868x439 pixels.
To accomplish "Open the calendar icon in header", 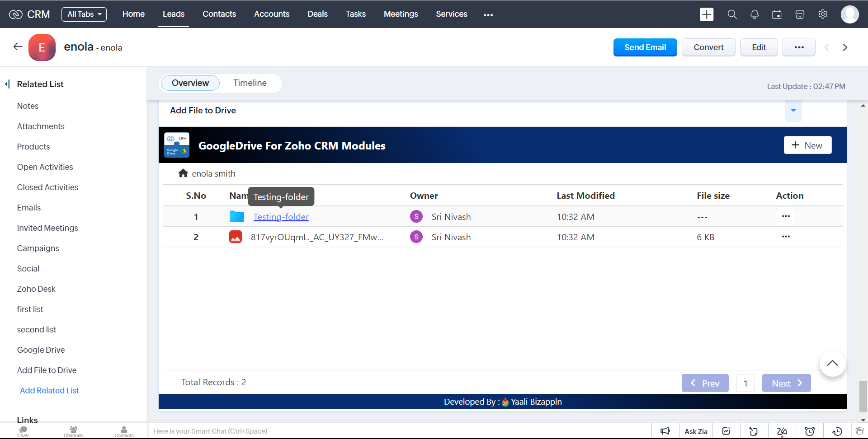I will click(x=777, y=14).
